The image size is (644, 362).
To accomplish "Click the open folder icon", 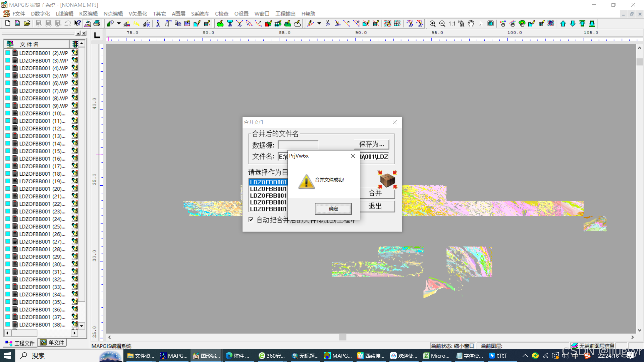I will pyautogui.click(x=27, y=23).
